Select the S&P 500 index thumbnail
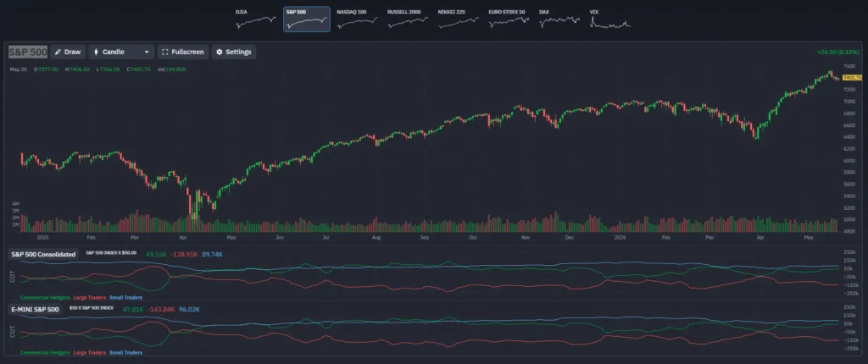 pos(307,19)
